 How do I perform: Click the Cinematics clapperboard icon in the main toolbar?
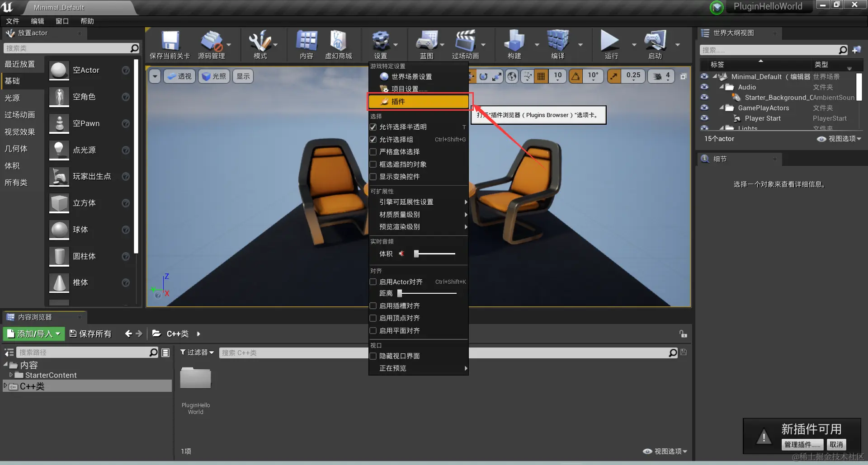[x=465, y=41]
